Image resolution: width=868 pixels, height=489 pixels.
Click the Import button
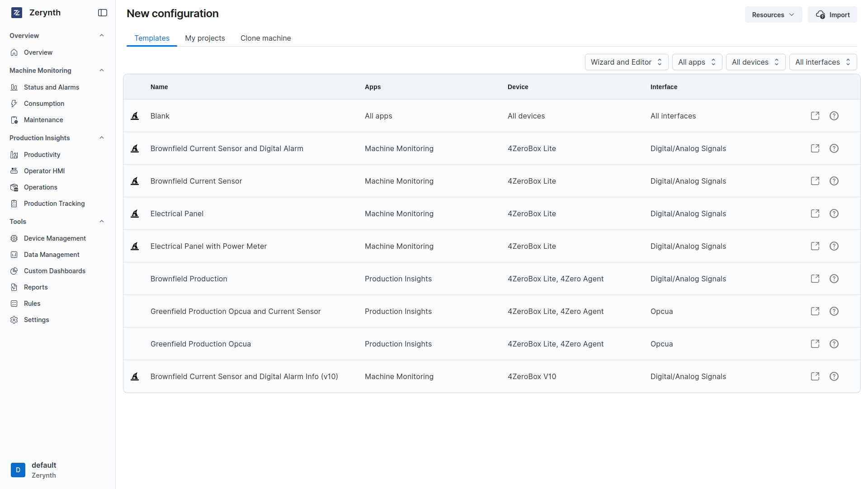(832, 14)
